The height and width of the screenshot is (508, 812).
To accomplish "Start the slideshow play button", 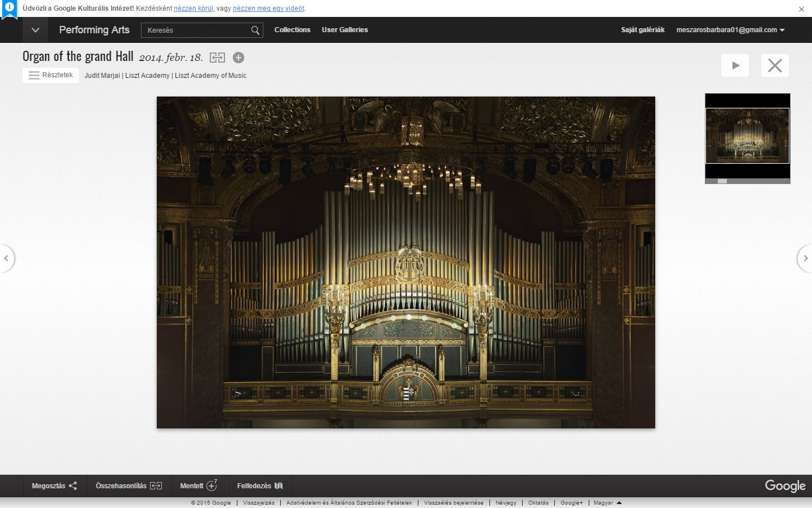I will (735, 65).
